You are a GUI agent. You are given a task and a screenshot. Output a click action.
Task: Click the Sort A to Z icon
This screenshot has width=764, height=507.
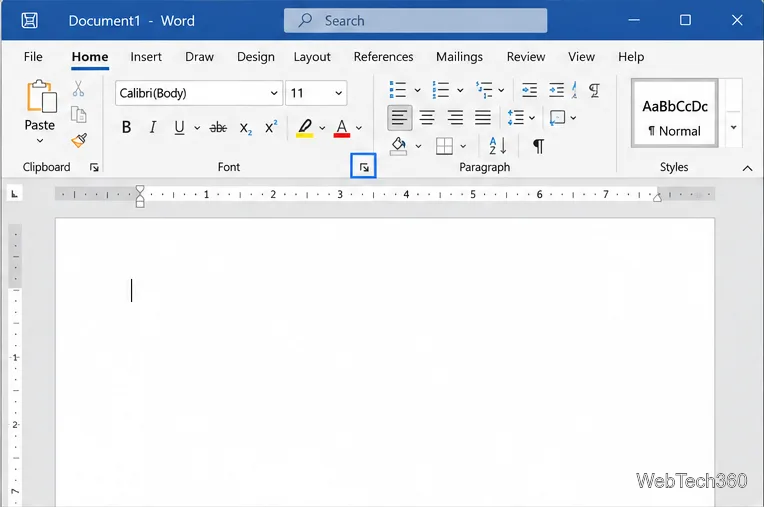point(497,146)
